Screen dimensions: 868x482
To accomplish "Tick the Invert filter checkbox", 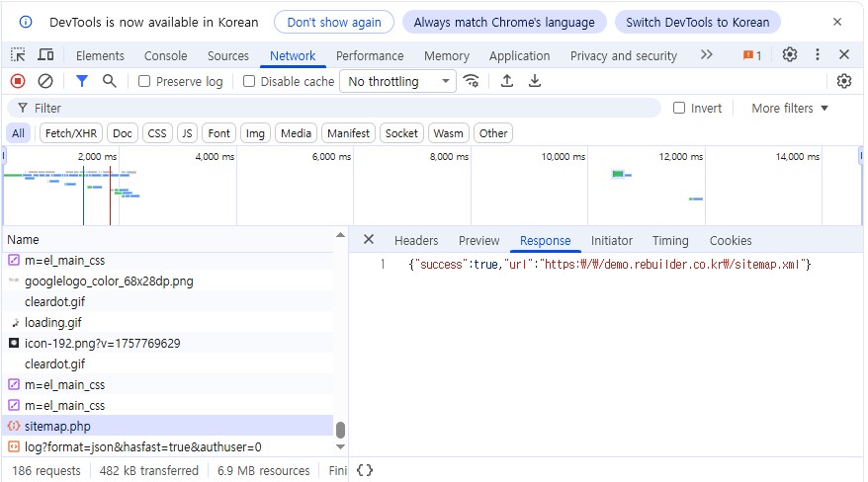I will coord(679,108).
